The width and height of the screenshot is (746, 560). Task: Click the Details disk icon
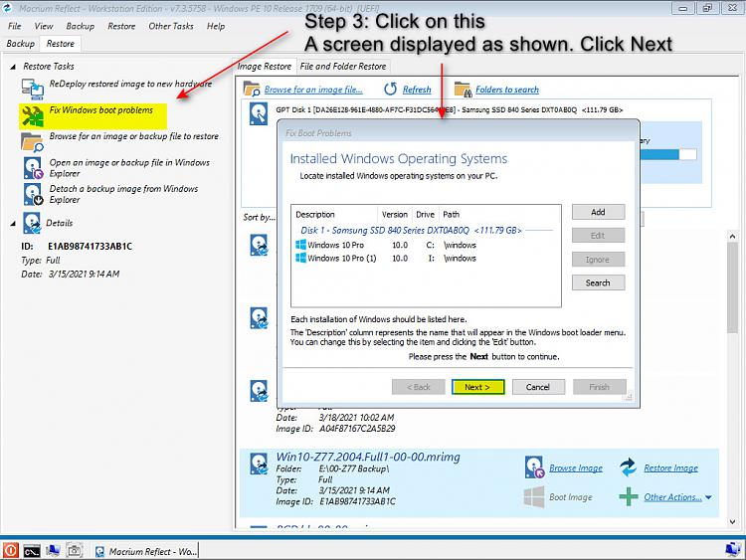point(32,223)
